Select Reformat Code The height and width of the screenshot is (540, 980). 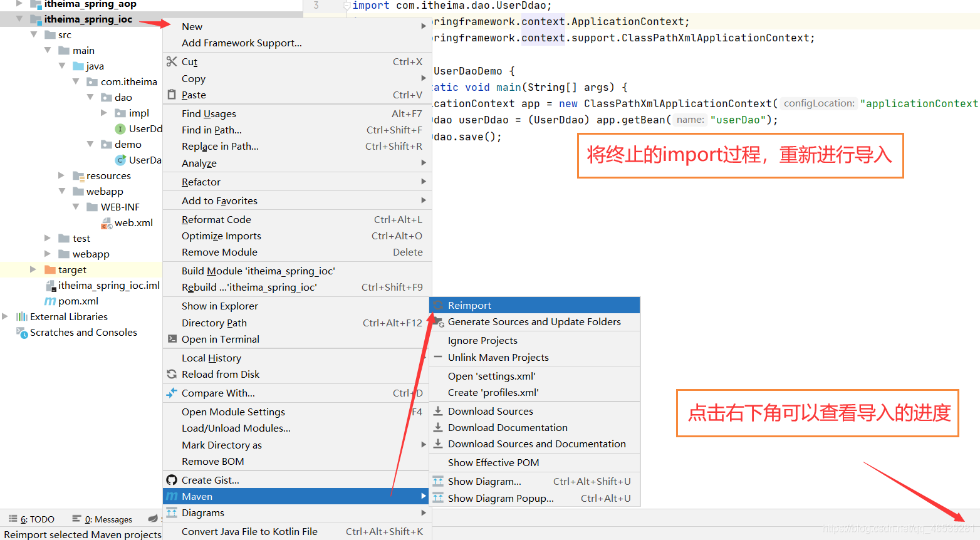[x=296, y=219]
